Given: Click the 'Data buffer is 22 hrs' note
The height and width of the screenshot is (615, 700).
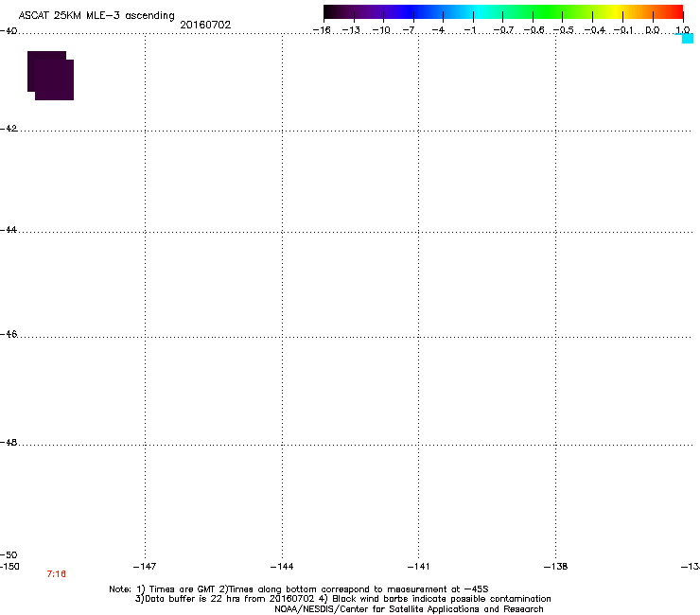Looking at the screenshot, I should (342, 599).
